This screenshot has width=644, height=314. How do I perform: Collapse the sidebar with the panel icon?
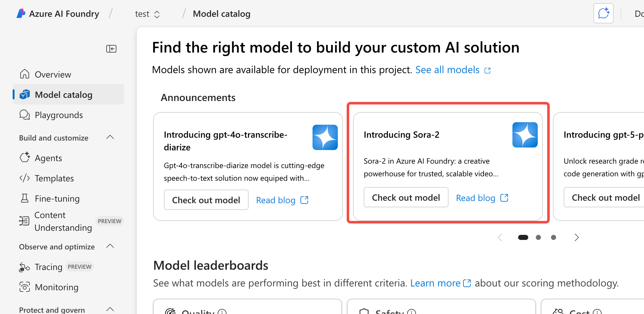pos(111,49)
